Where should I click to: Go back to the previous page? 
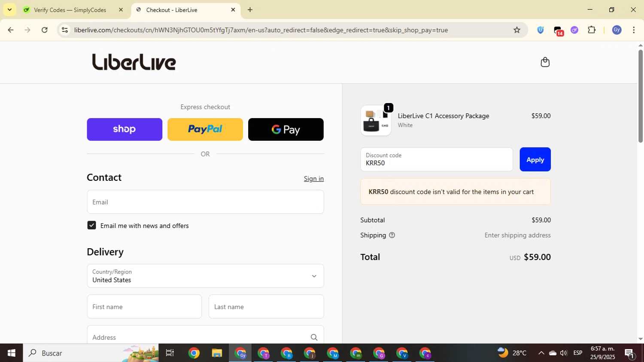[11, 30]
